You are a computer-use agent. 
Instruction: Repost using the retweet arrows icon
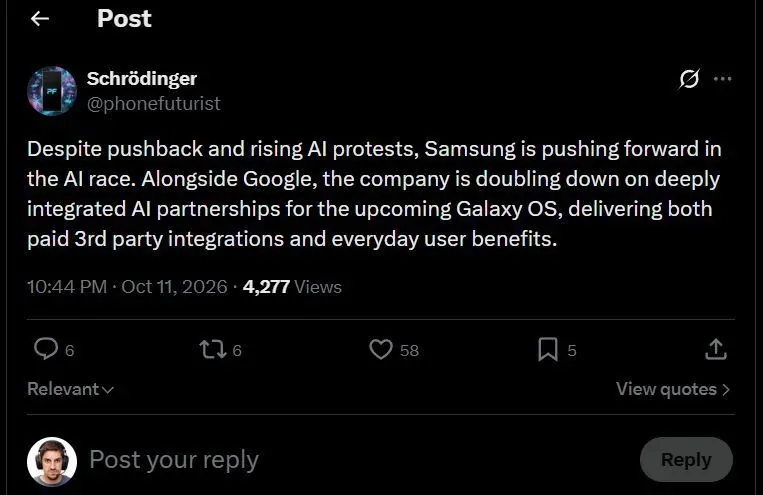click(213, 349)
